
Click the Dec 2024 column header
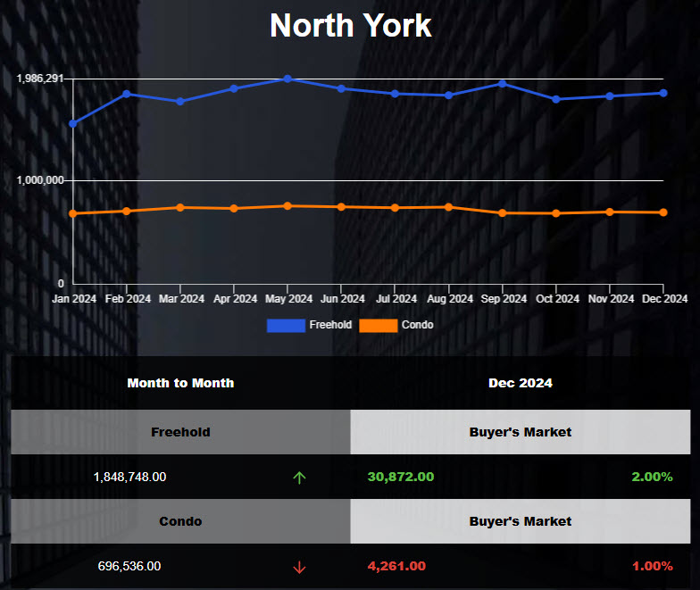click(521, 383)
